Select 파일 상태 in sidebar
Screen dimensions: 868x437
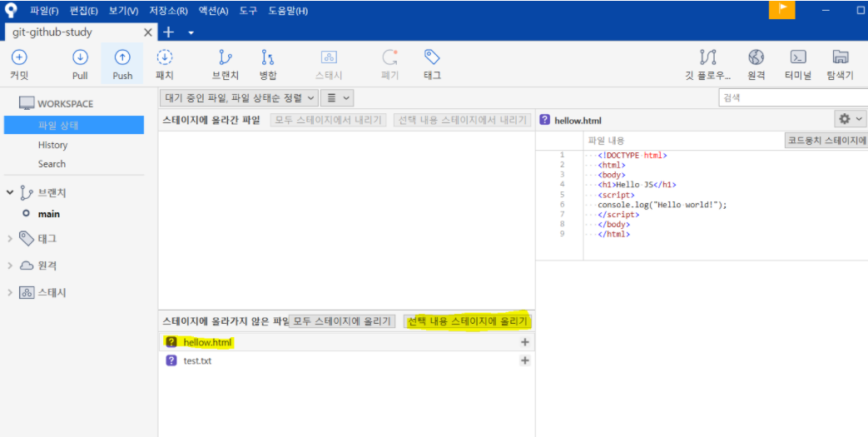tap(73, 125)
